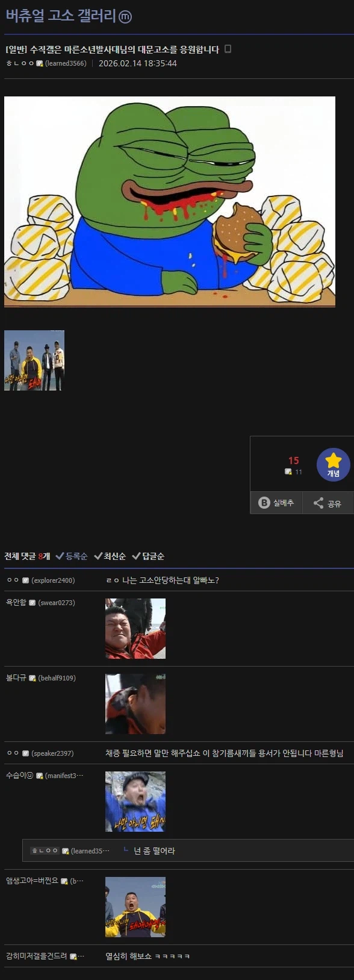
Task: Select 최신순 comment sort order
Action: coord(110,556)
